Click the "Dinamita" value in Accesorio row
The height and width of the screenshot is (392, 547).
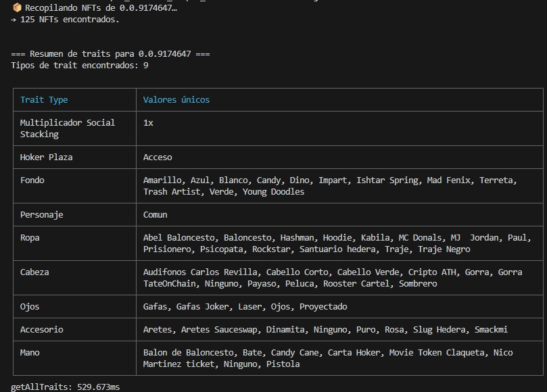[x=285, y=330]
